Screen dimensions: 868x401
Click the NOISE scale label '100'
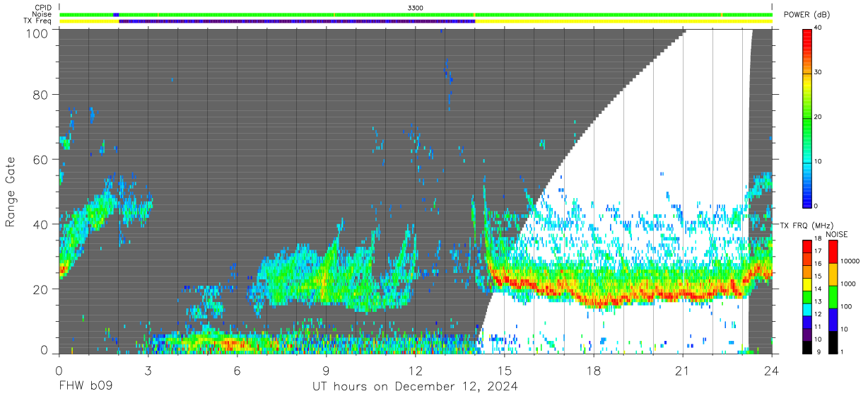846,307
